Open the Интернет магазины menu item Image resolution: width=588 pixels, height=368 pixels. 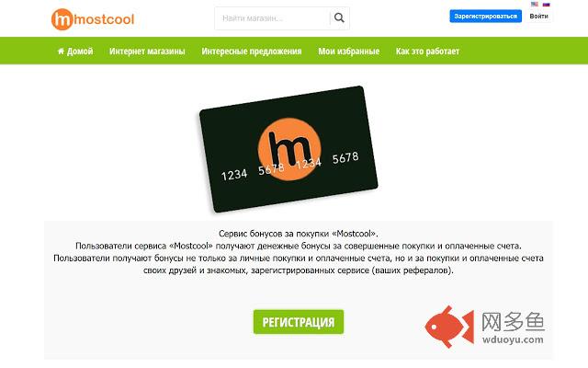pos(147,51)
